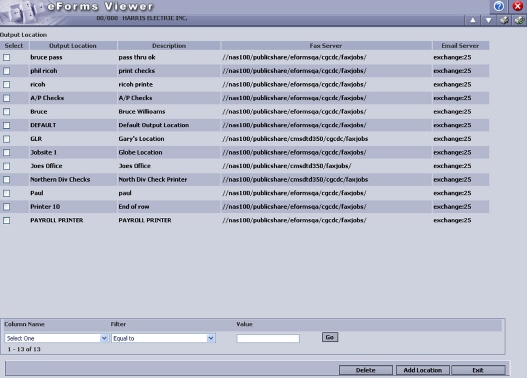
Task: Click 'bruce pass' output location cell
Action: click(46, 57)
